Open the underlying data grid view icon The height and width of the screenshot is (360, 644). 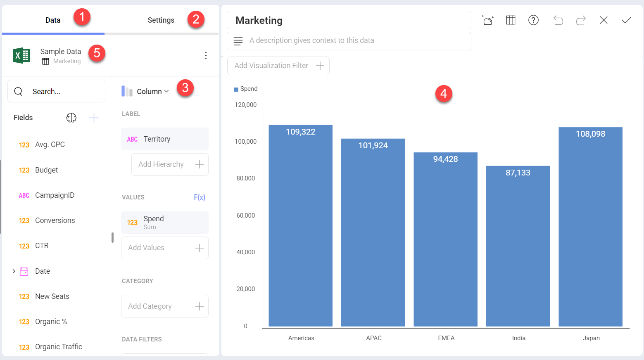coord(511,20)
